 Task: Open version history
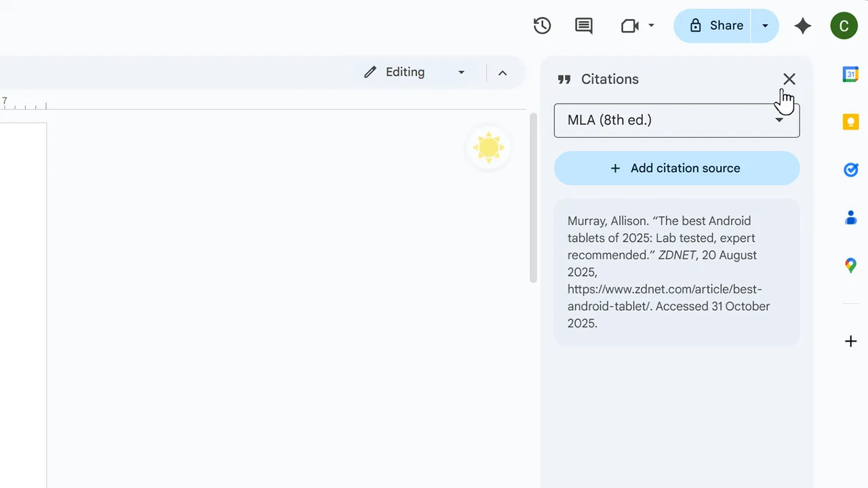pyautogui.click(x=542, y=25)
